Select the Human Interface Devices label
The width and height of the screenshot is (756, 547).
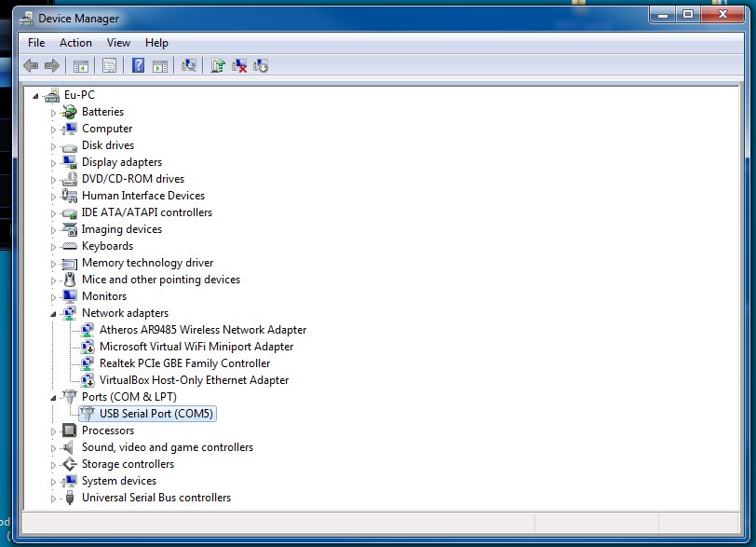143,196
